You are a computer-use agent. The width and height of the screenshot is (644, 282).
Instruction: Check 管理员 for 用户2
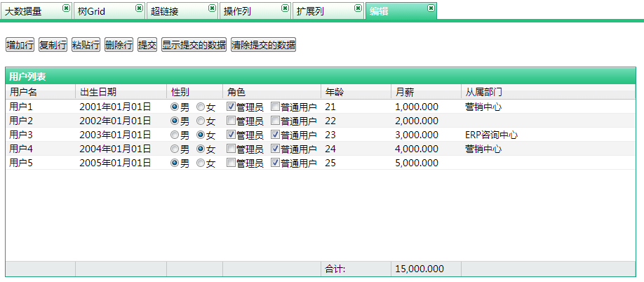[x=231, y=121]
